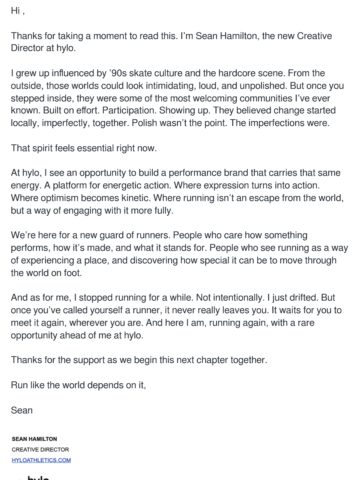Click the bold SEAN HAMILTON signature name

pyautogui.click(x=34, y=439)
